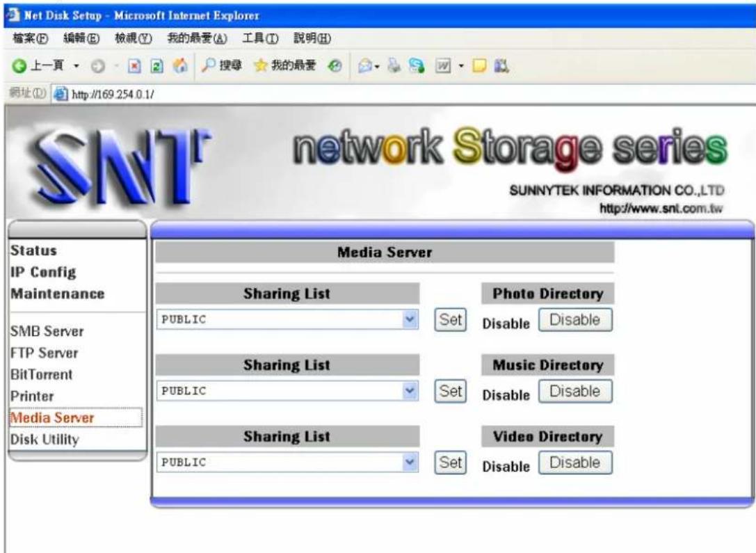Viewport: 756px width, 553px height.
Task: Click Set for the Photo Directory
Action: point(450,320)
